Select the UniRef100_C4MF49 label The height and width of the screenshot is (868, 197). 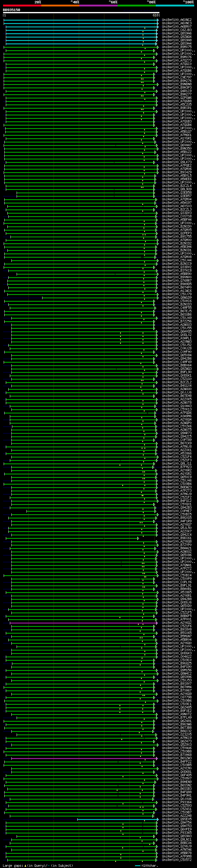(177, 362)
